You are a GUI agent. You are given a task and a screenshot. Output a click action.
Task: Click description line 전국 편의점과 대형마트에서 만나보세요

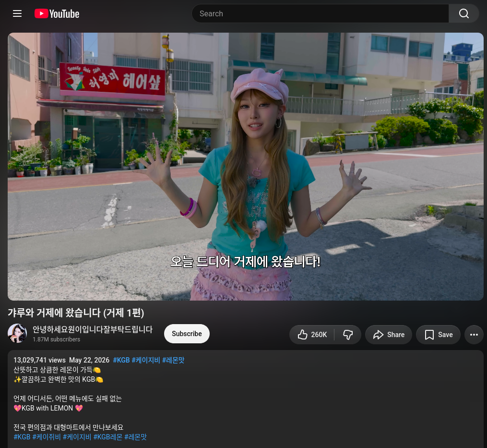pos(68,427)
